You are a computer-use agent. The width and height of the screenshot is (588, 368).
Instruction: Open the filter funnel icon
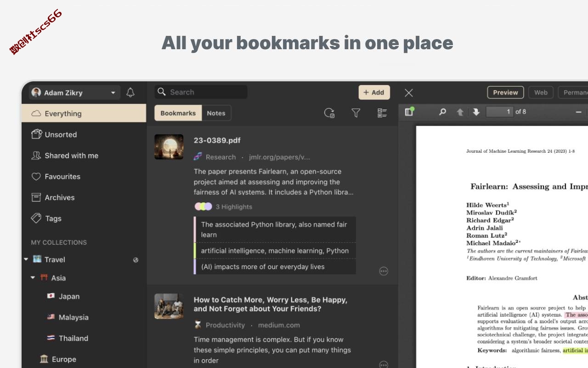pyautogui.click(x=356, y=113)
